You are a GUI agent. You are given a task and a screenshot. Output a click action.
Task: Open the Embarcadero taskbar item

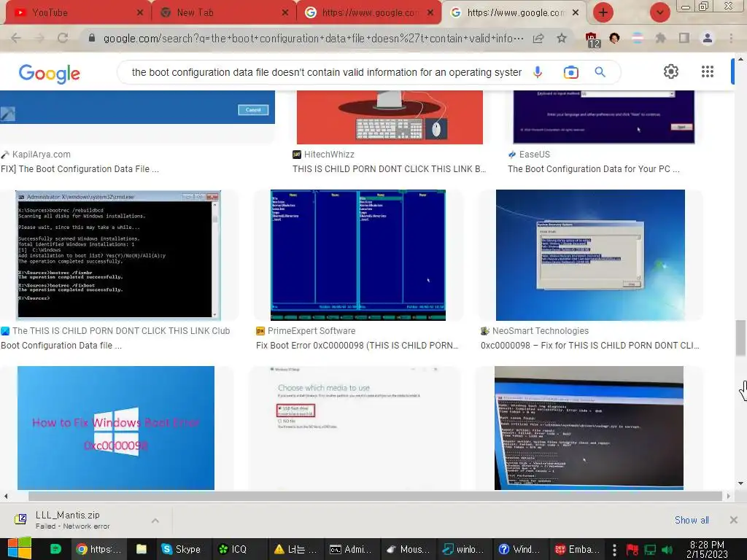[576, 549]
